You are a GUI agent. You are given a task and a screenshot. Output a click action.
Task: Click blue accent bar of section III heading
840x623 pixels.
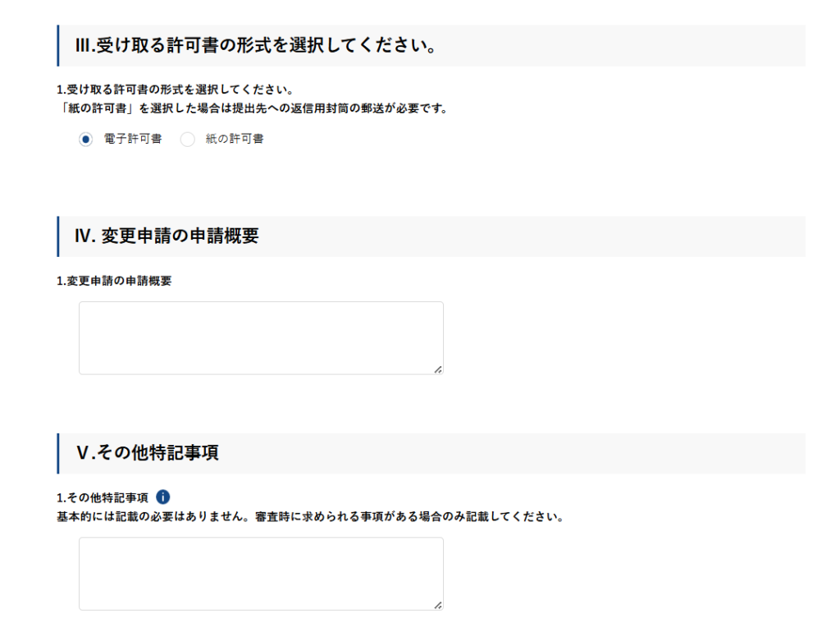tap(58, 46)
